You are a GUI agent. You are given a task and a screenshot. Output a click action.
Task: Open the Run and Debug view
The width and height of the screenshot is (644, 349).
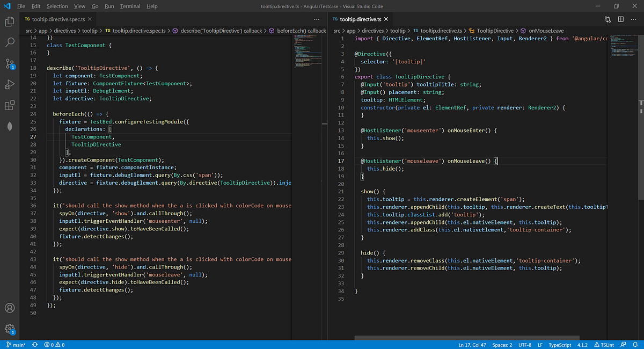coord(10,84)
